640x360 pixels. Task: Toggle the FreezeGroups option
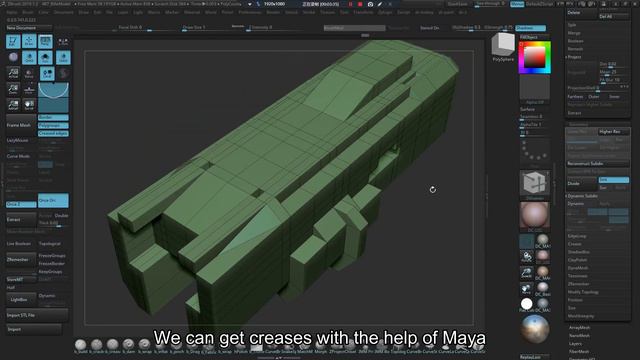52,256
